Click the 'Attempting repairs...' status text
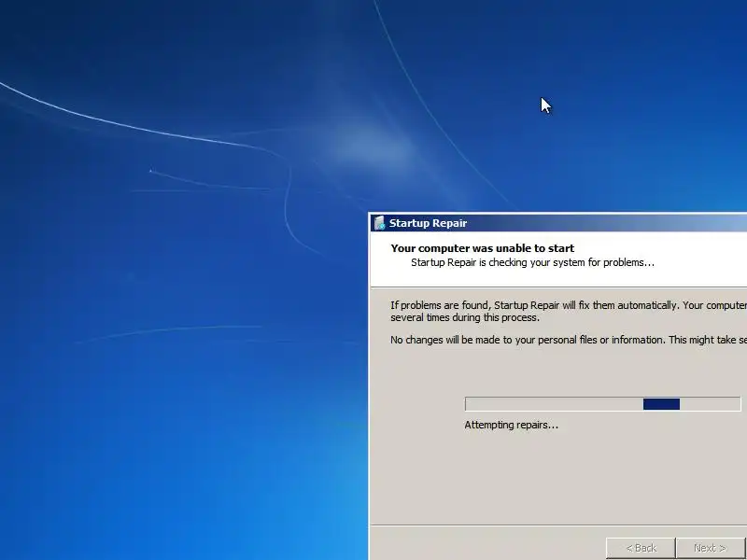The image size is (747, 560). [x=511, y=425]
